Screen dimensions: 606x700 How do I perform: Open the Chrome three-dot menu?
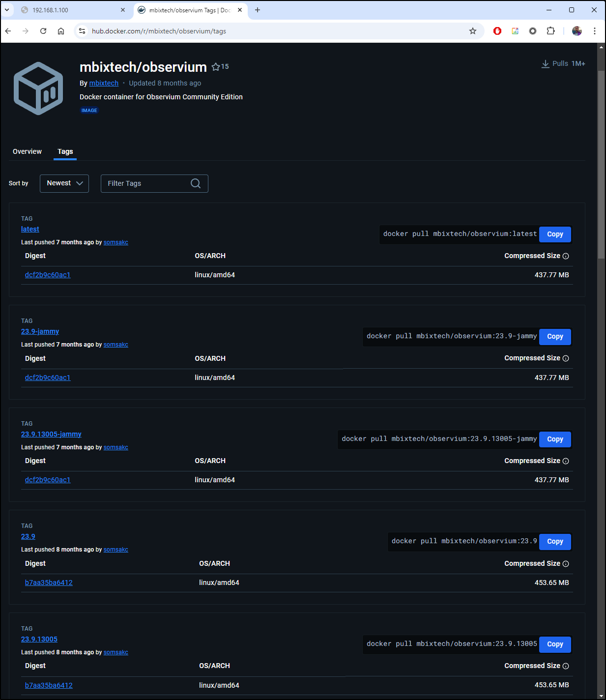click(595, 31)
